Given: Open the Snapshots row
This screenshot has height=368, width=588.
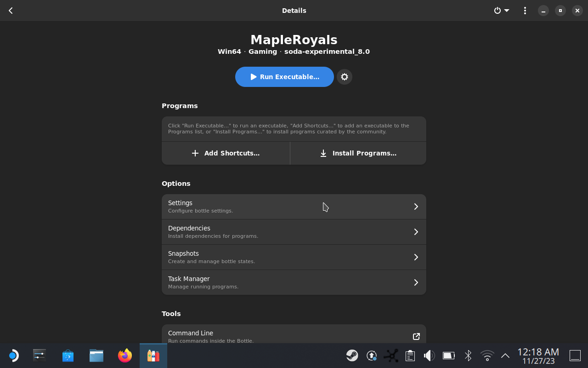Looking at the screenshot, I should point(294,257).
